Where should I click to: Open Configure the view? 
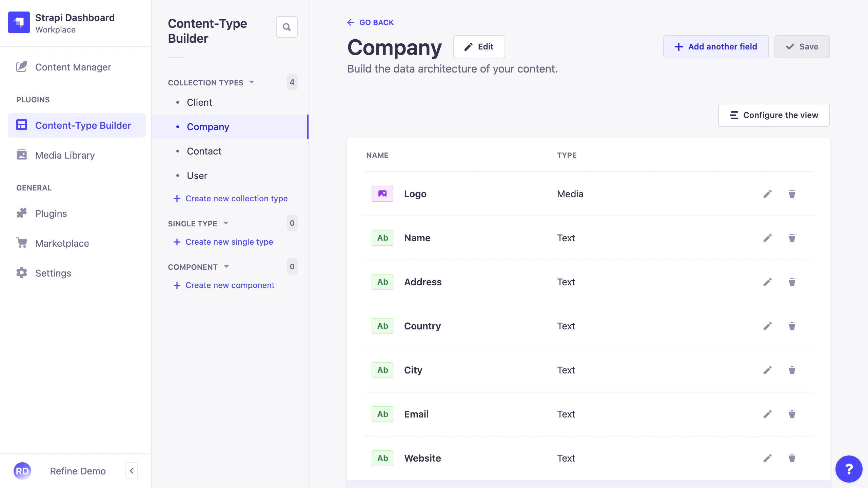774,115
